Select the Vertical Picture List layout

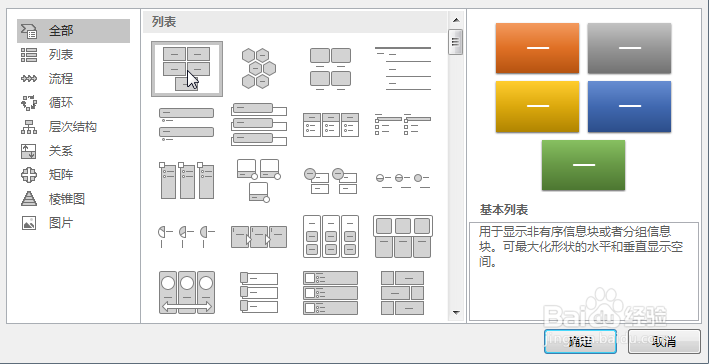pyautogui.click(x=331, y=293)
